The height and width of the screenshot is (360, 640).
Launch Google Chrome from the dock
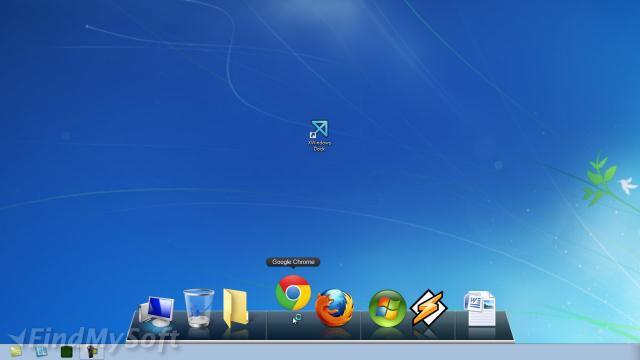[293, 293]
